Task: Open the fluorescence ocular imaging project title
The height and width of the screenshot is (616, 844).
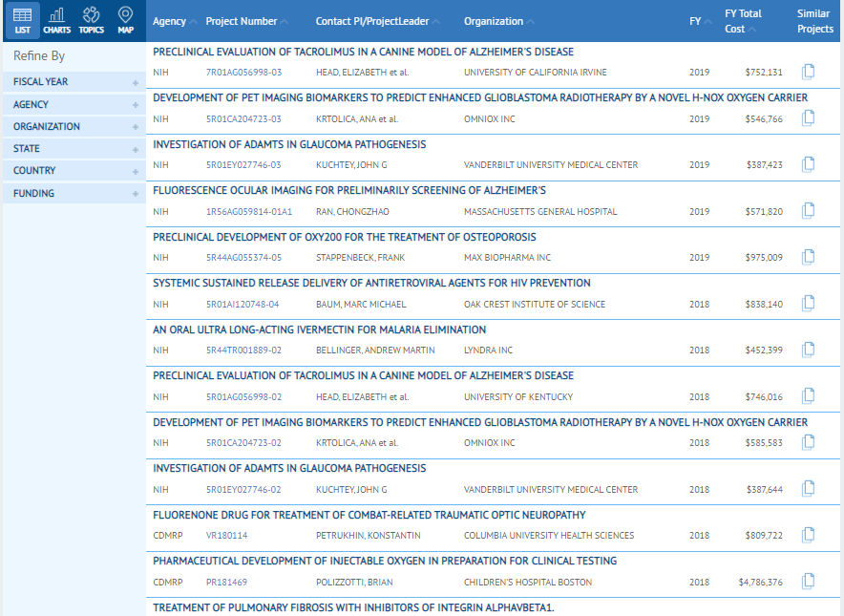Action: tap(349, 190)
